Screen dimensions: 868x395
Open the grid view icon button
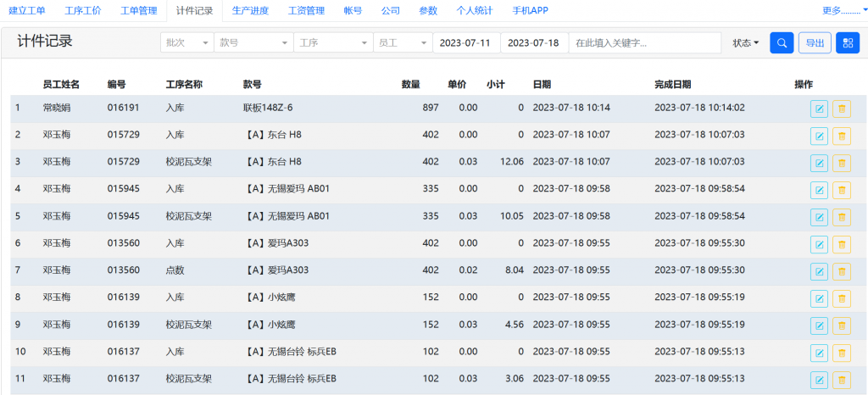click(x=848, y=42)
